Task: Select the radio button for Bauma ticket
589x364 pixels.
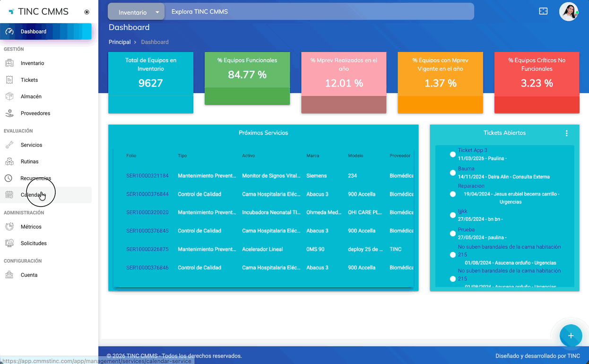Action: coord(453,173)
